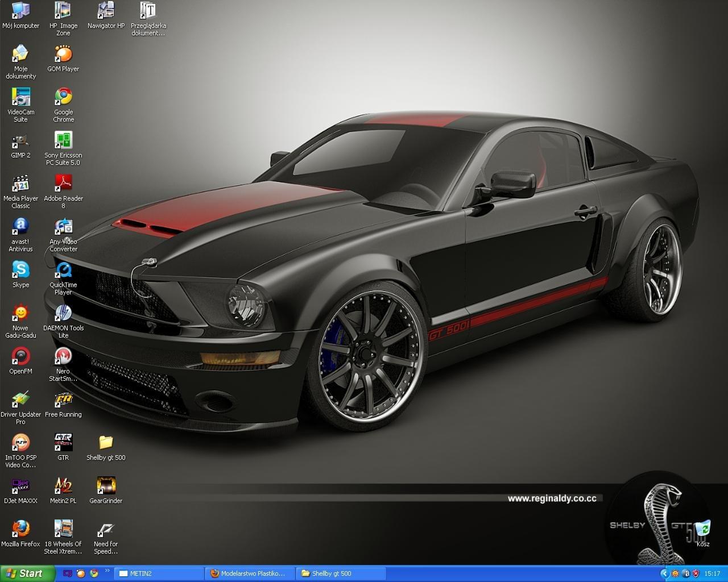This screenshot has width=728, height=582.
Task: Switch to Shellby gt 500 taskbar folder
Action: point(341,573)
